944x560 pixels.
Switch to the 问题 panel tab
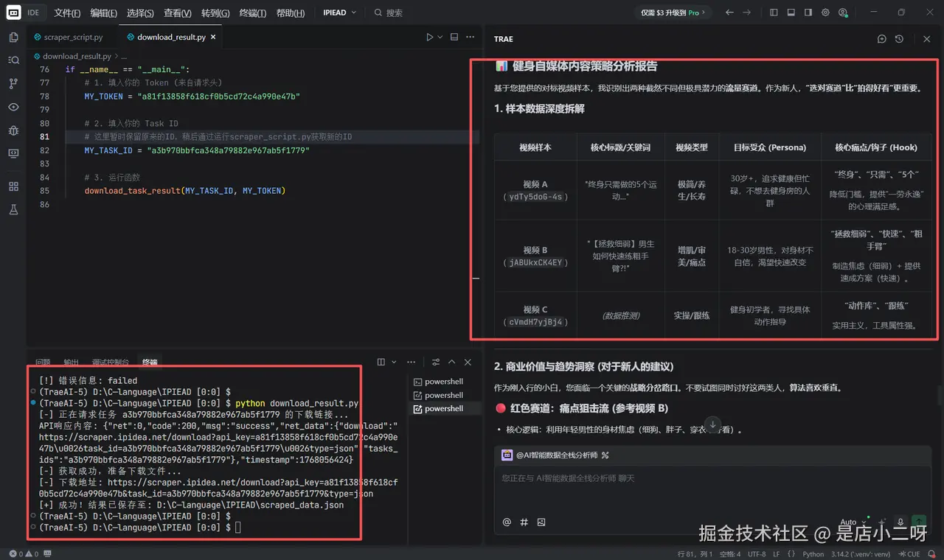(x=43, y=362)
